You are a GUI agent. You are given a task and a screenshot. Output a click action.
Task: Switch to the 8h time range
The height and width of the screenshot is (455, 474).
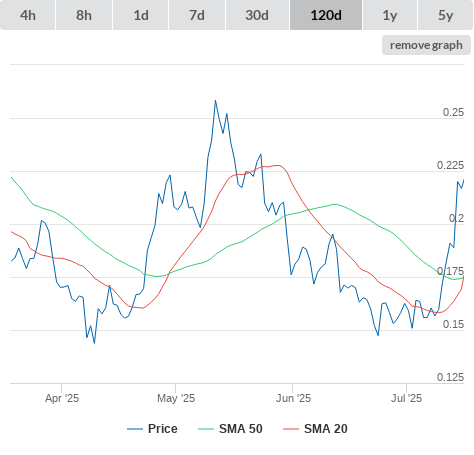(84, 15)
